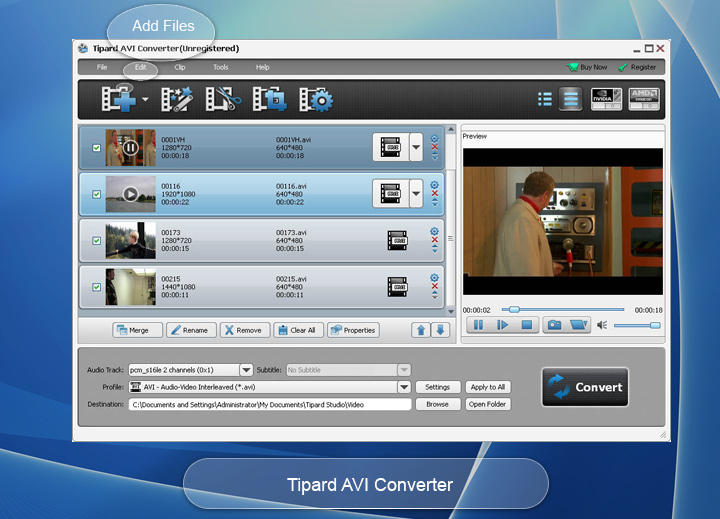The image size is (720, 519).
Task: Reorder 0001VH row with up/down arrows
Action: (434, 156)
